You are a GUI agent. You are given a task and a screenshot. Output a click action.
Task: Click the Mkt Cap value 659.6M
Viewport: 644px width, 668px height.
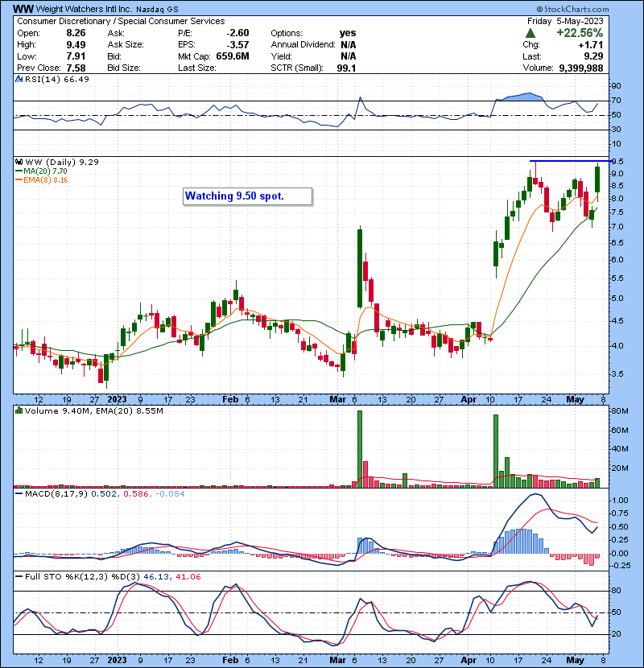tap(233, 56)
